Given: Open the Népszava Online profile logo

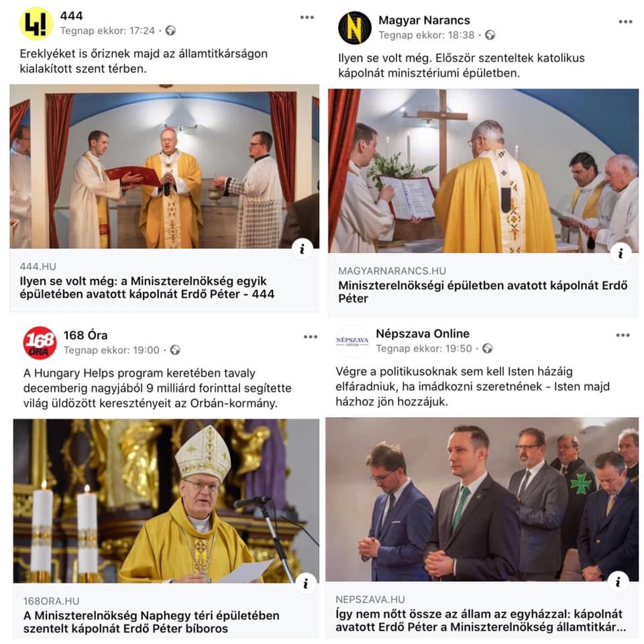Looking at the screenshot, I should click(x=352, y=341).
